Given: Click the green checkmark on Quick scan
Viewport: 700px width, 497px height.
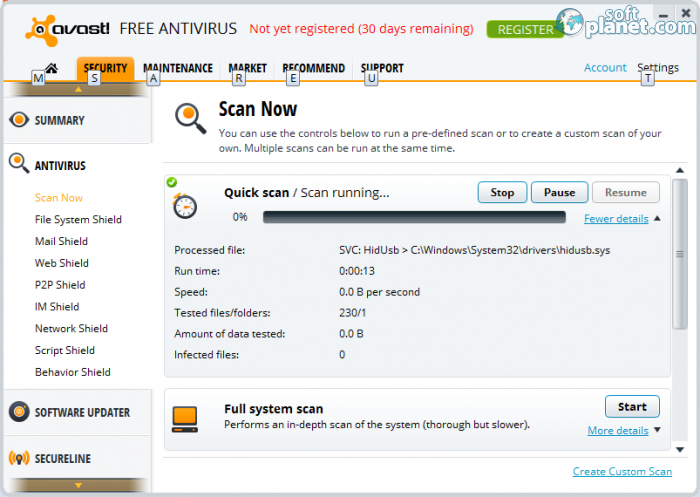Looking at the screenshot, I should coord(171,182).
